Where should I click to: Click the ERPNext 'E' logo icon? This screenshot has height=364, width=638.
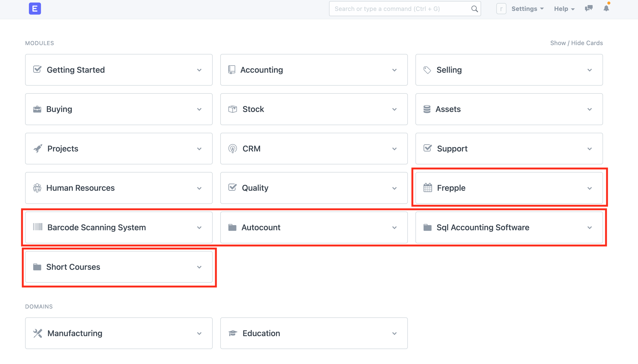pyautogui.click(x=35, y=9)
